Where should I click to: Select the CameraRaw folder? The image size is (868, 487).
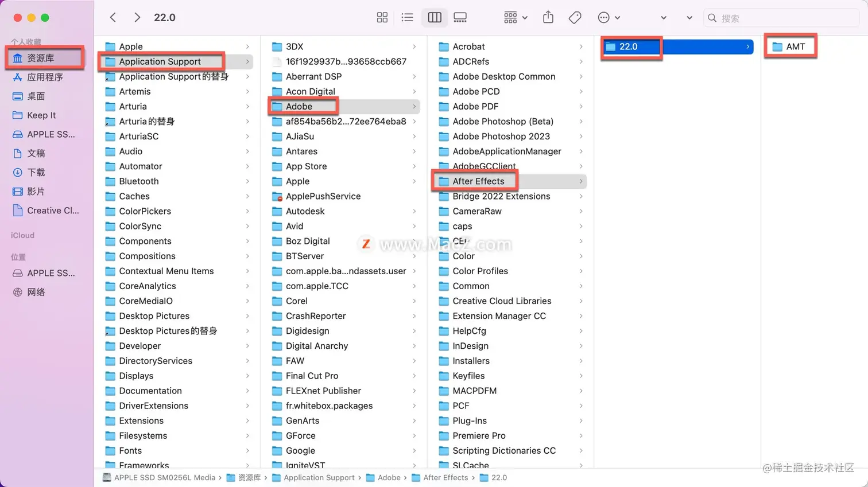pos(477,211)
